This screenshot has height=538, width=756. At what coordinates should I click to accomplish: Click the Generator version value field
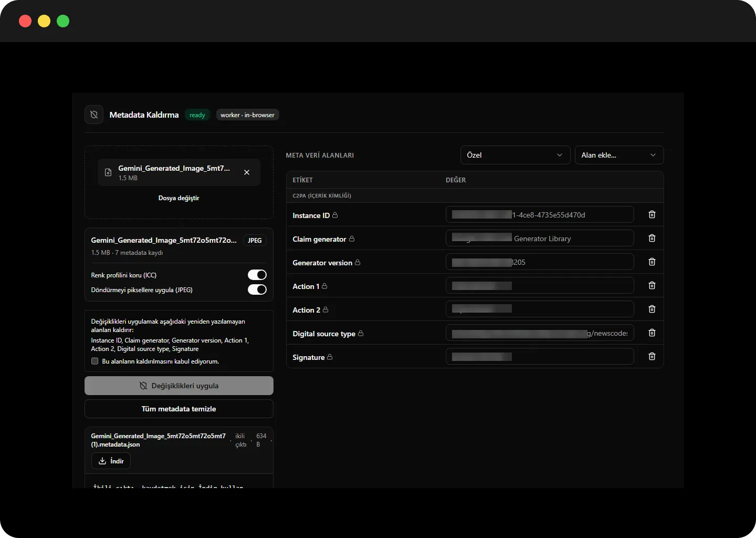(540, 262)
